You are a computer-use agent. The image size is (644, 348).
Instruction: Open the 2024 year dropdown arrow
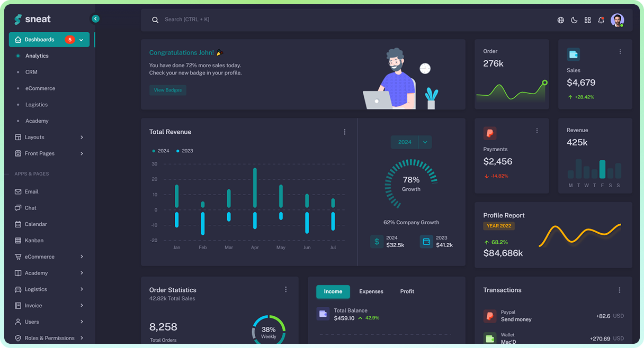[425, 142]
